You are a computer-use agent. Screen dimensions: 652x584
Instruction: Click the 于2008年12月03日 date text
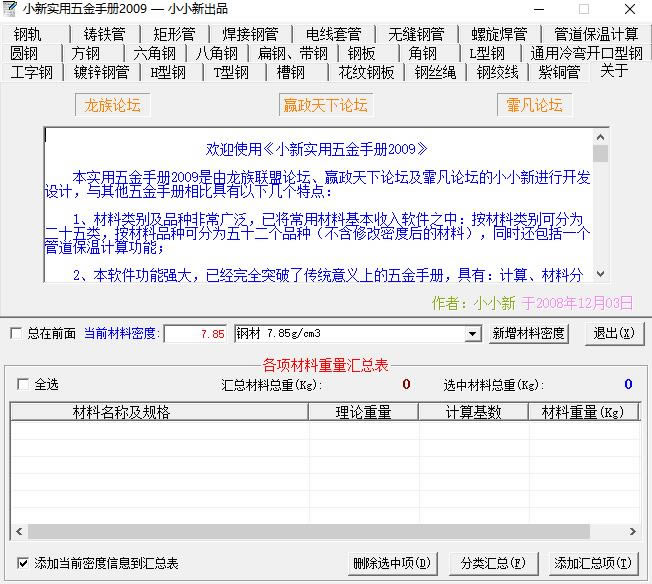coord(578,303)
